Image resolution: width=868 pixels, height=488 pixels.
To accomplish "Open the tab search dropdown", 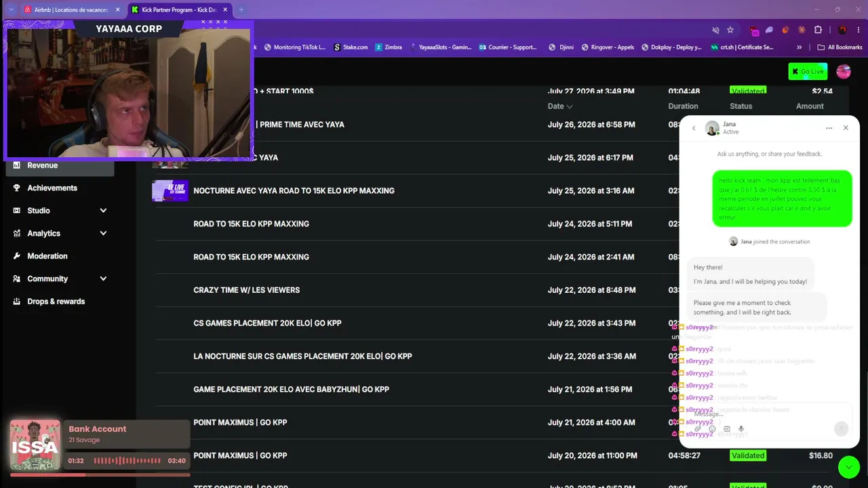I will (11, 9).
